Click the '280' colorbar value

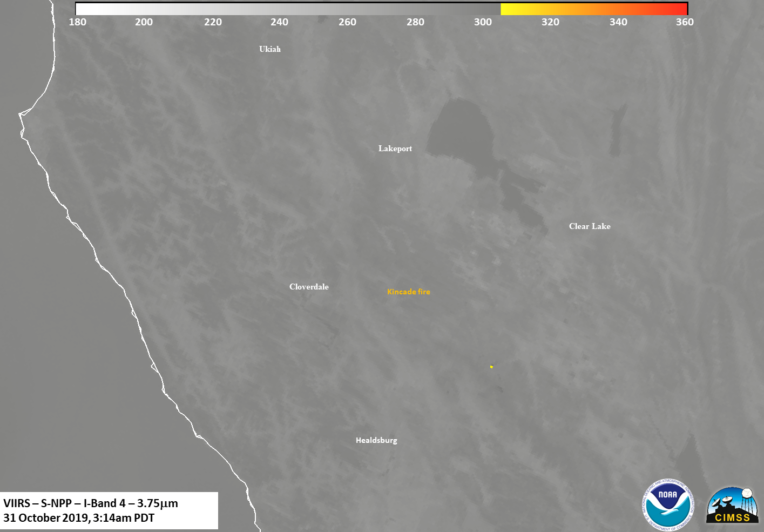415,22
